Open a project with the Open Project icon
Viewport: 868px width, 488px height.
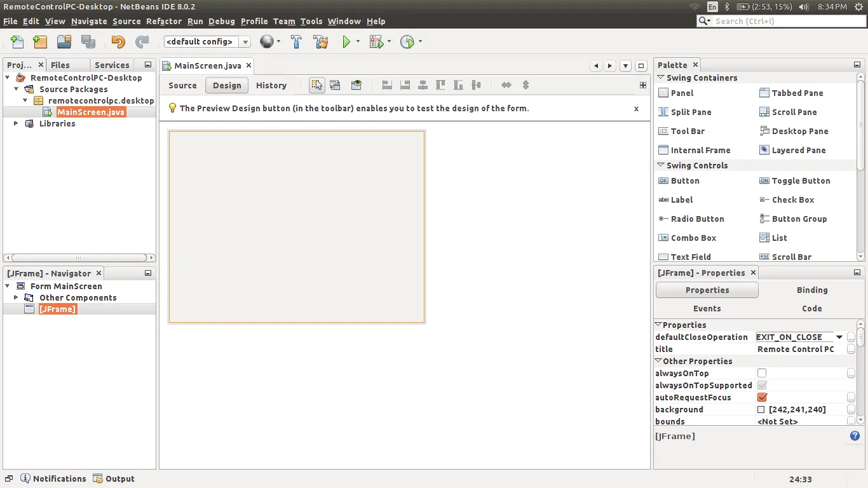[x=64, y=42]
